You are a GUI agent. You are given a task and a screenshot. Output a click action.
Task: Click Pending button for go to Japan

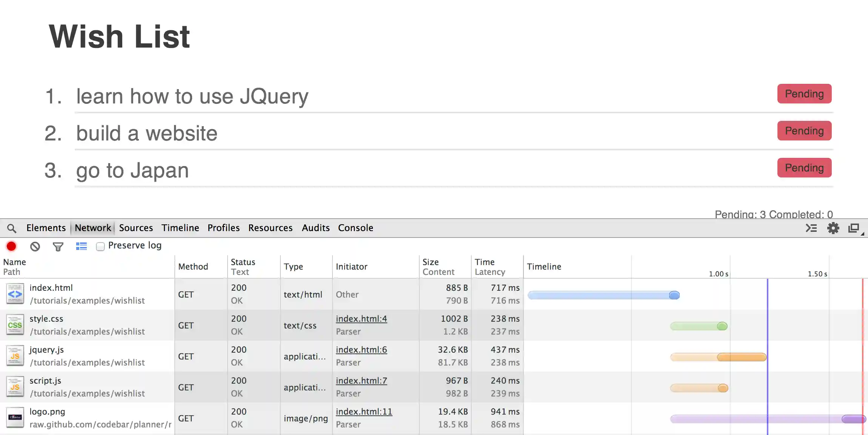pyautogui.click(x=804, y=168)
